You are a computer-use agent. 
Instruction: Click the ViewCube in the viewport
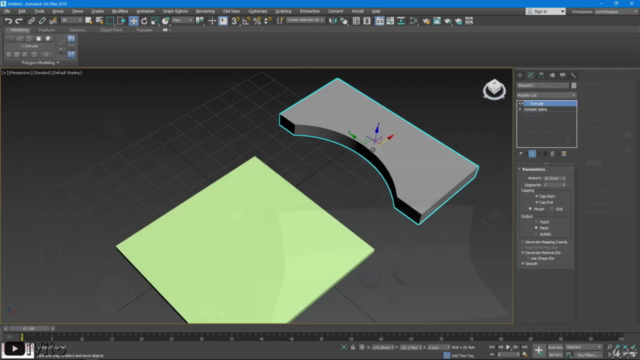(x=494, y=89)
